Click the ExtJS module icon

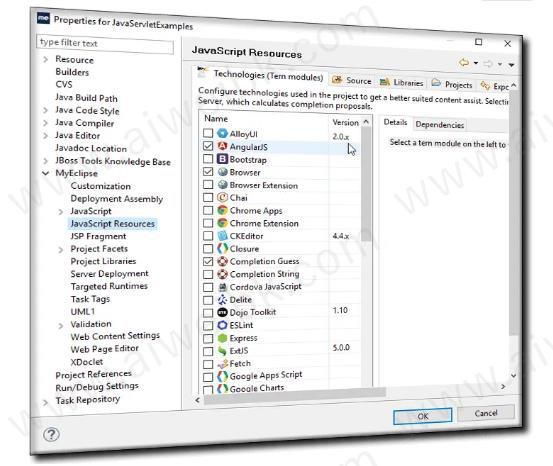[x=222, y=351]
